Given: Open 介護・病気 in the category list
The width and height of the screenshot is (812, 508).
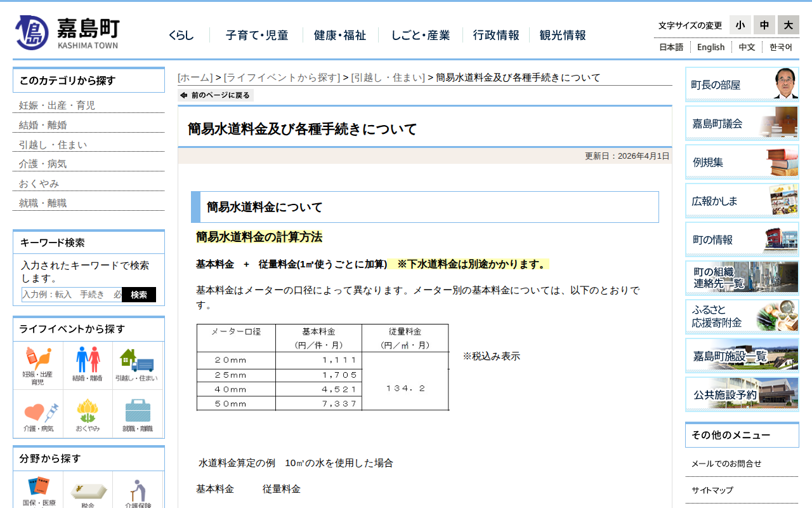Looking at the screenshot, I should pyautogui.click(x=43, y=164).
